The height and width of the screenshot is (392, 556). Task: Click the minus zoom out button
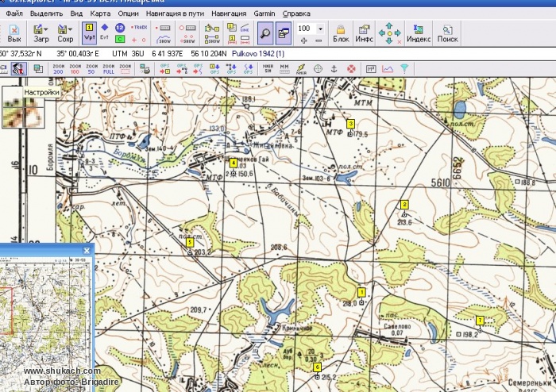click(x=319, y=40)
